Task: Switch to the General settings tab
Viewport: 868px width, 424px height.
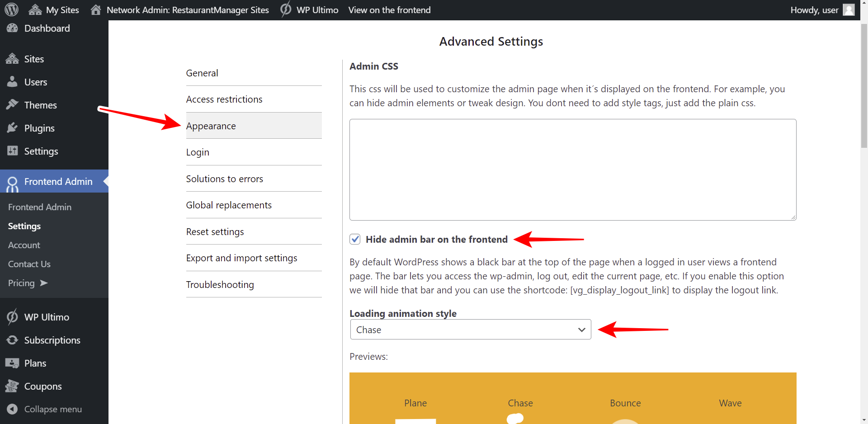Action: tap(202, 73)
